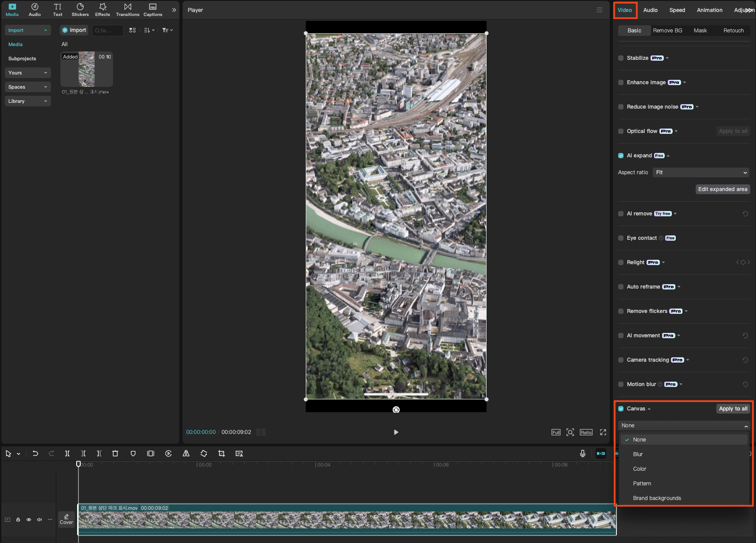
Task: Click the split clip tool in timeline toolbar
Action: [x=67, y=453]
